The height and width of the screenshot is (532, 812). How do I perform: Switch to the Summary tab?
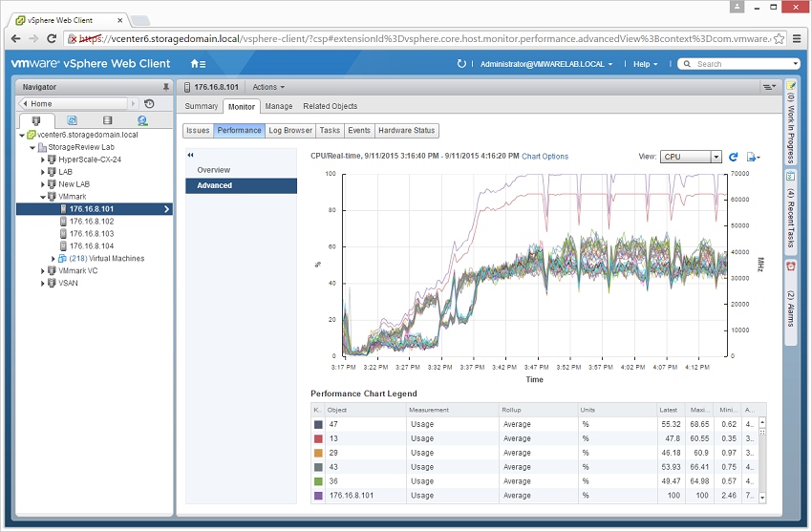[x=201, y=106]
